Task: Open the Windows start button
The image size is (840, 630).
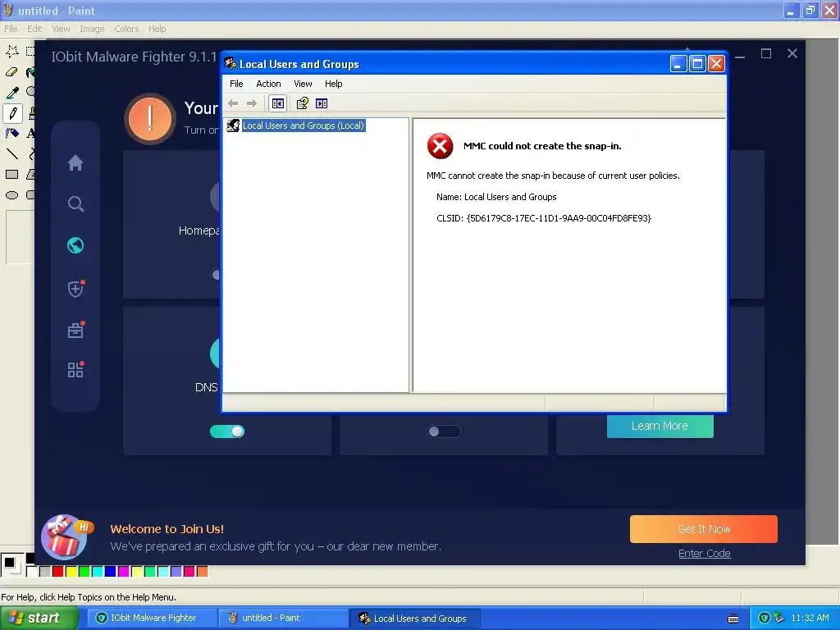Action: [39, 618]
